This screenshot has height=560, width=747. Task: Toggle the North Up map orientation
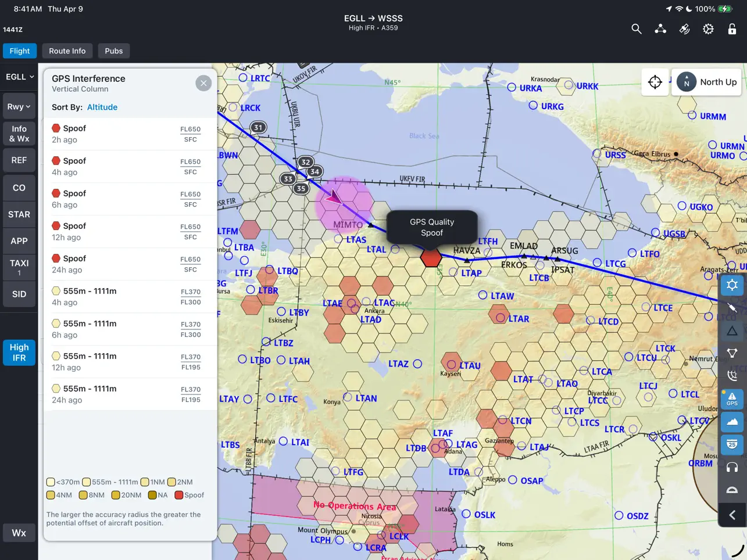click(707, 82)
